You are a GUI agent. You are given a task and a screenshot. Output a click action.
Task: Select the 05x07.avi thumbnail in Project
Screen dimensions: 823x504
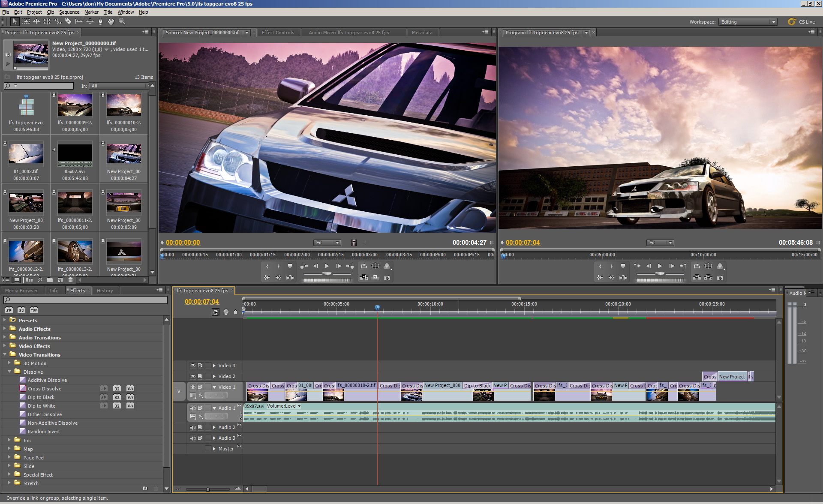[75, 154]
